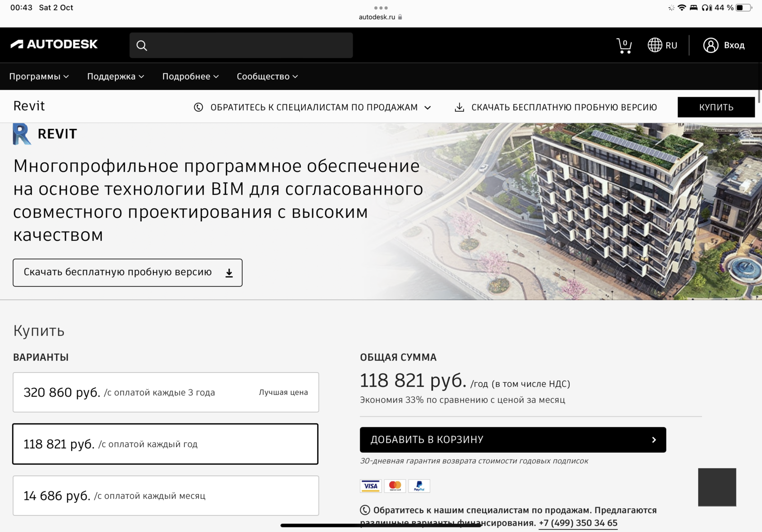Screen dimensions: 762x532
Task: Tap the Safari three-dot multitasking icon
Action: [381, 8]
